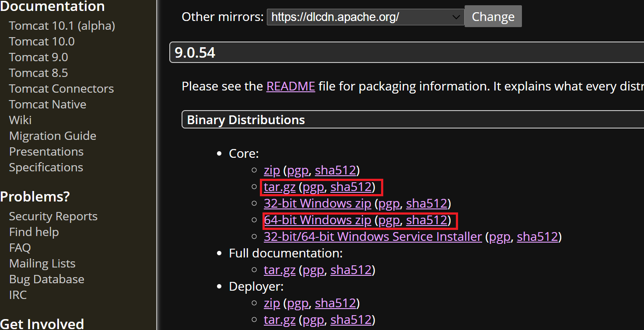Viewport: 644px width, 330px height.
Task: Download the 32-bit Windows zip
Action: tap(317, 204)
